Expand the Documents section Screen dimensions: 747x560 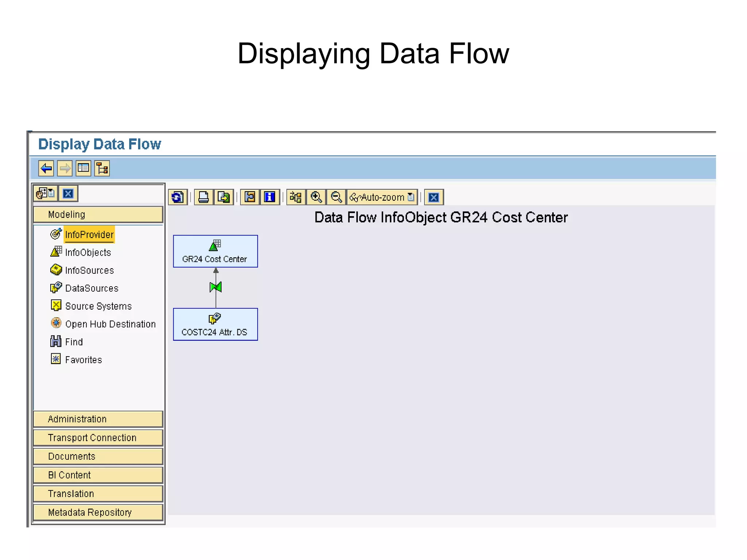click(98, 456)
